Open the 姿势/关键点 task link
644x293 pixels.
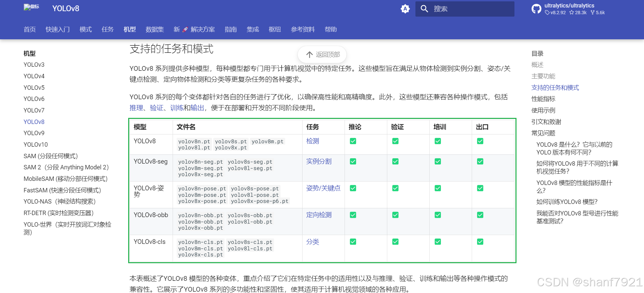323,188
